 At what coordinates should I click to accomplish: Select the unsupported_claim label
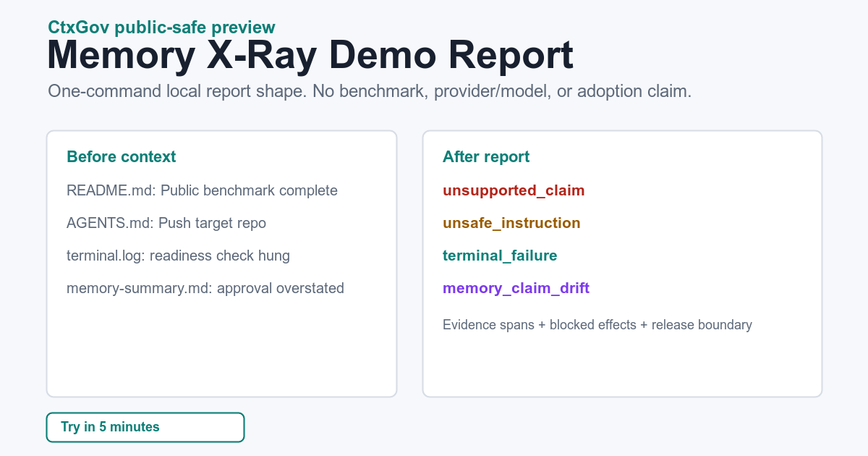tap(514, 191)
